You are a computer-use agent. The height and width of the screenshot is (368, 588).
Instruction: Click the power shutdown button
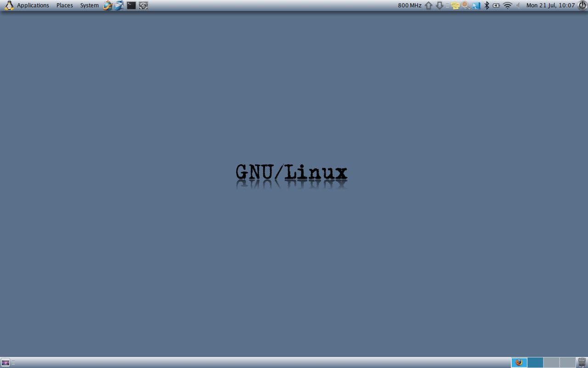click(582, 6)
